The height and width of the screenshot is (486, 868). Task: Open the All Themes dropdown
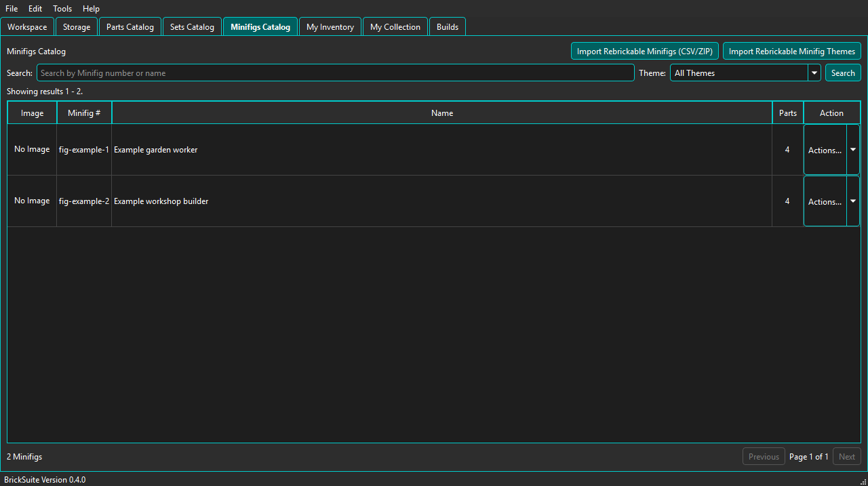(745, 73)
